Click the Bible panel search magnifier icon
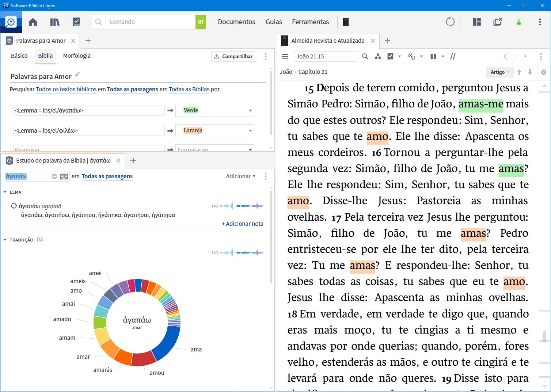The width and height of the screenshot is (551, 392). [365, 56]
